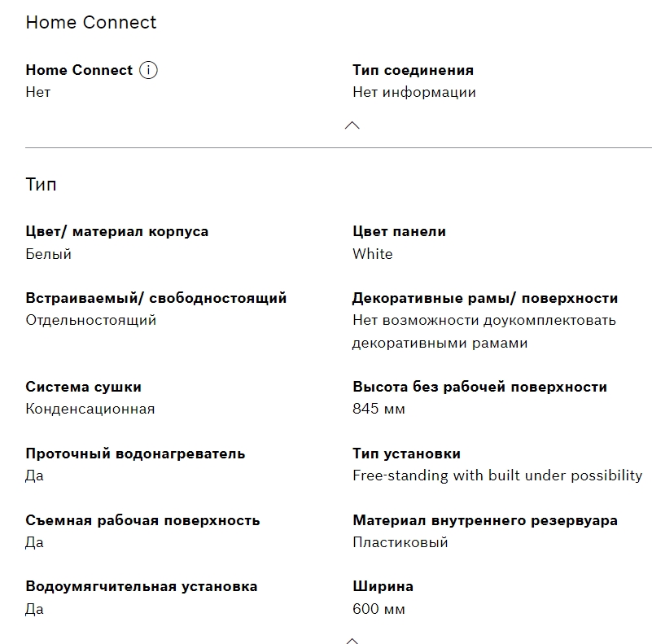
Task: Select the Съемная рабочая поверхность label
Action: [x=142, y=520]
